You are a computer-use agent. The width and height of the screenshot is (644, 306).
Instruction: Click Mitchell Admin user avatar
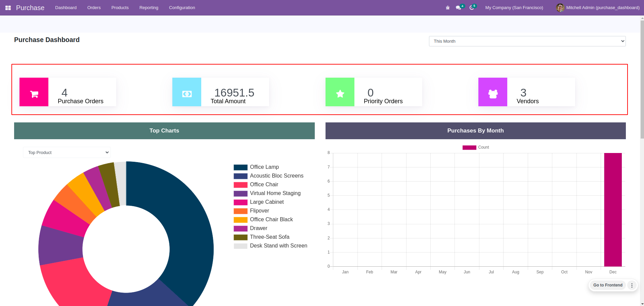point(560,8)
